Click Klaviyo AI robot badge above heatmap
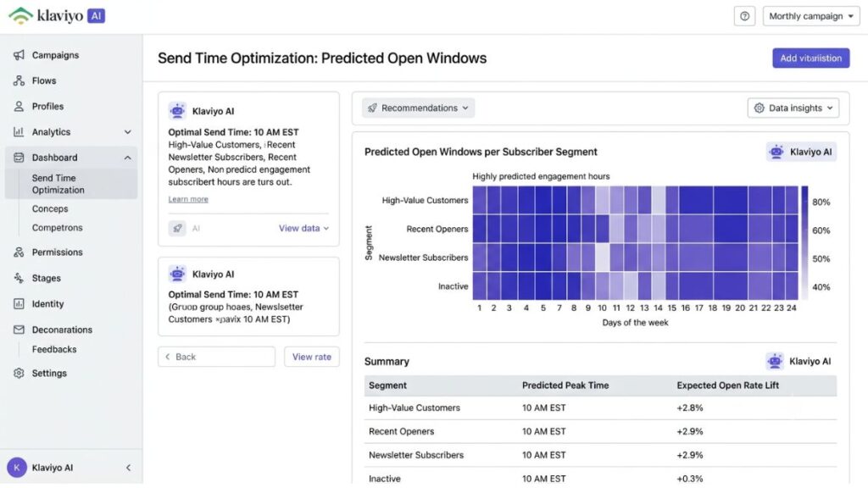This screenshot has height=488, width=868. (x=801, y=152)
